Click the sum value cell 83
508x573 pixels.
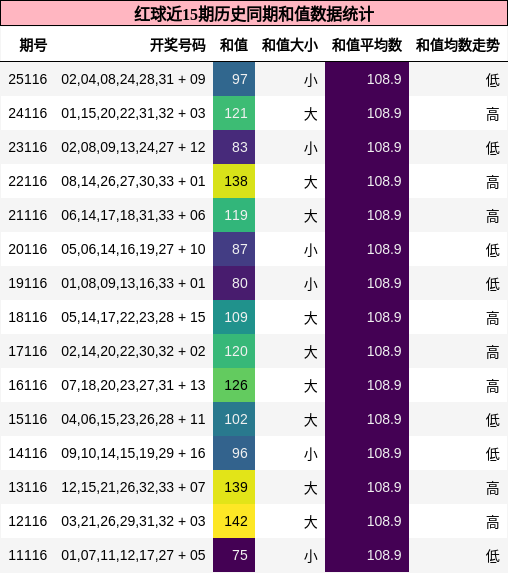(234, 147)
